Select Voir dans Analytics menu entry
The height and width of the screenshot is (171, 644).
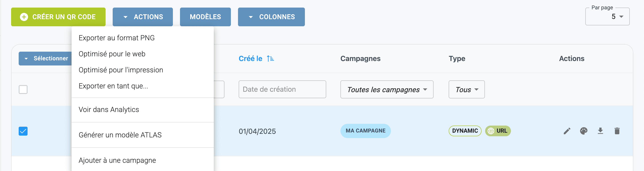click(109, 110)
